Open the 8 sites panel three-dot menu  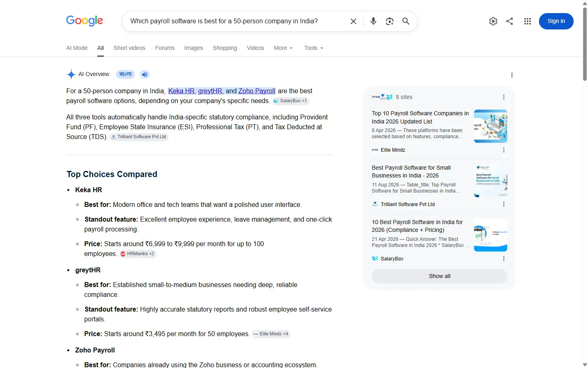click(x=503, y=97)
